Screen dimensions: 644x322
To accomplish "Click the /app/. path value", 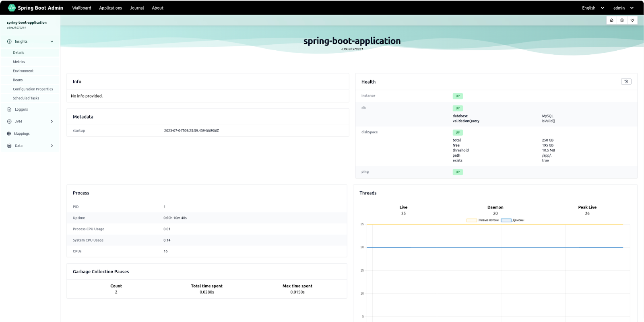I will coord(547,155).
